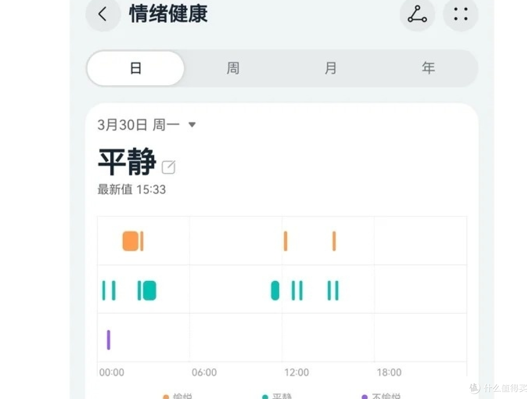Select the 日 tab

136,68
